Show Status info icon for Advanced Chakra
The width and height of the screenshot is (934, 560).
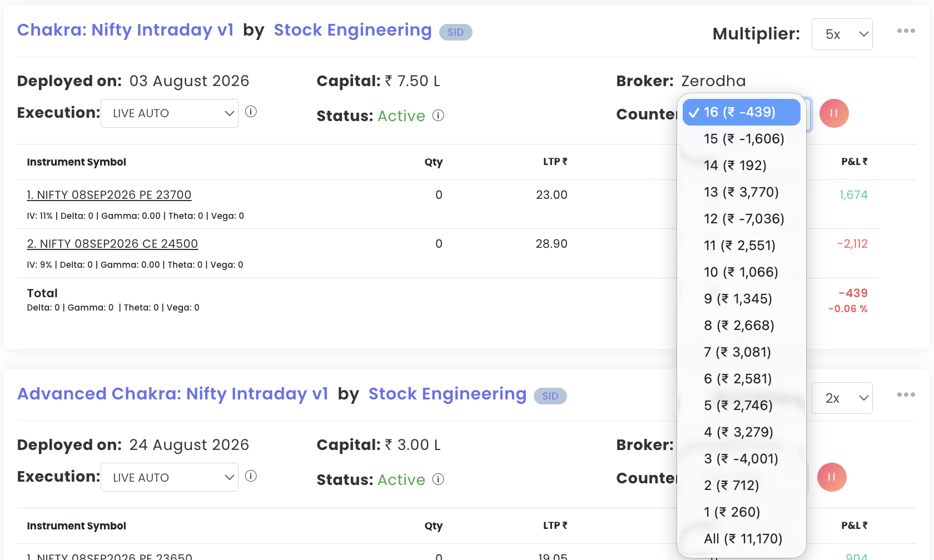[x=438, y=479]
